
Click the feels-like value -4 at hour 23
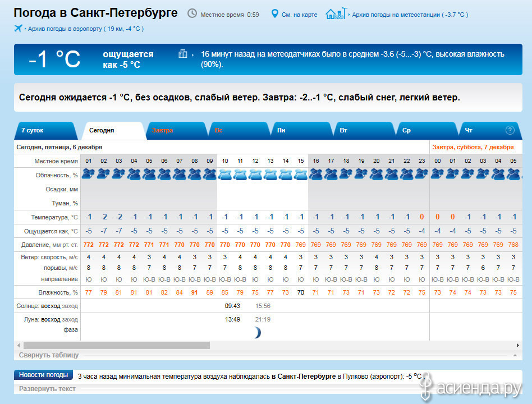[422, 231]
